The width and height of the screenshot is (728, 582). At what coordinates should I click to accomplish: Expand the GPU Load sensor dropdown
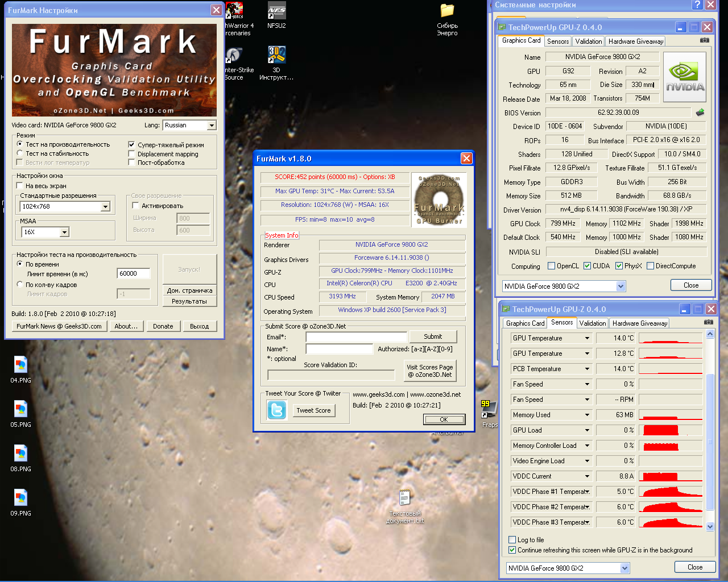click(x=587, y=430)
